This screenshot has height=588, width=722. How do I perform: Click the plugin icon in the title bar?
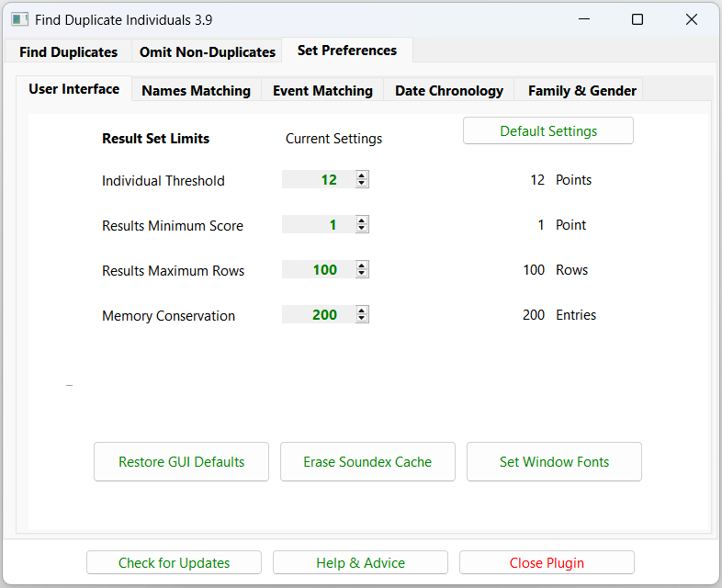20,19
